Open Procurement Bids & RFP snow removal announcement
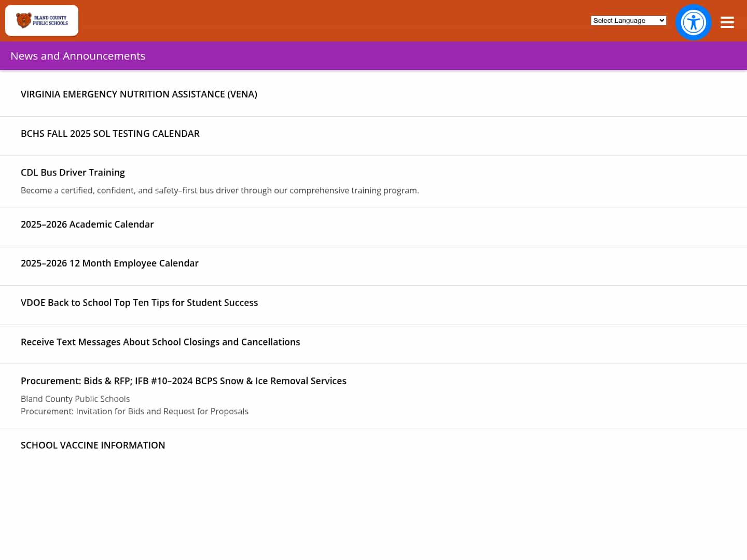Image resolution: width=747 pixels, height=560 pixels. pos(184,381)
